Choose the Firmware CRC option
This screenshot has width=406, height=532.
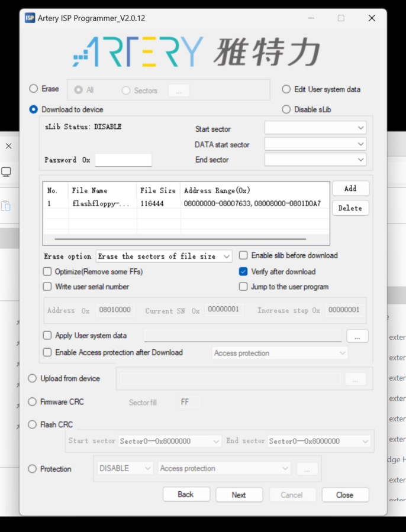tap(33, 402)
